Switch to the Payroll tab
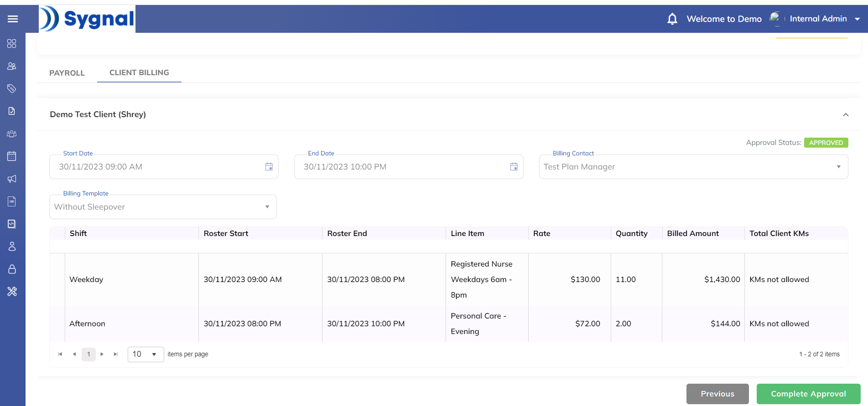 pos(67,73)
